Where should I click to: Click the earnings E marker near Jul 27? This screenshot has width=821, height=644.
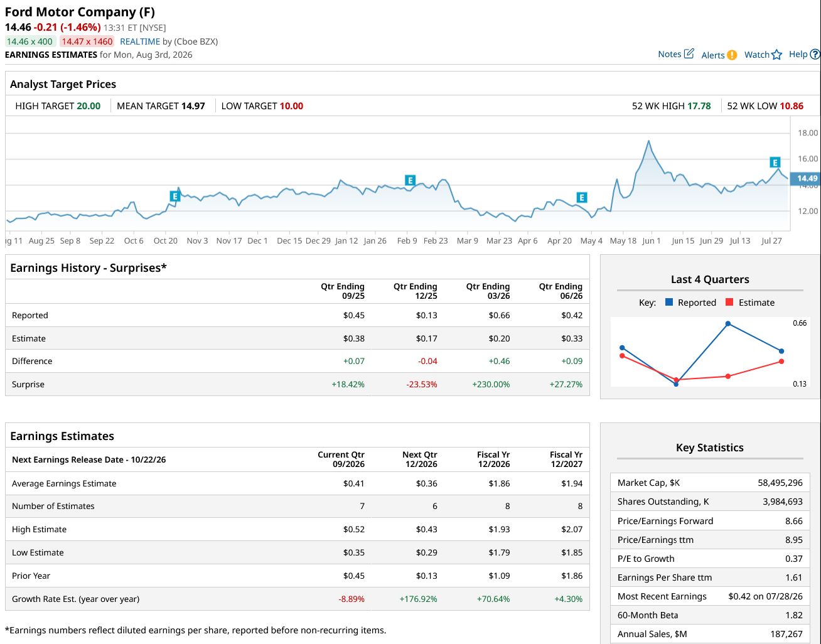[x=775, y=163]
